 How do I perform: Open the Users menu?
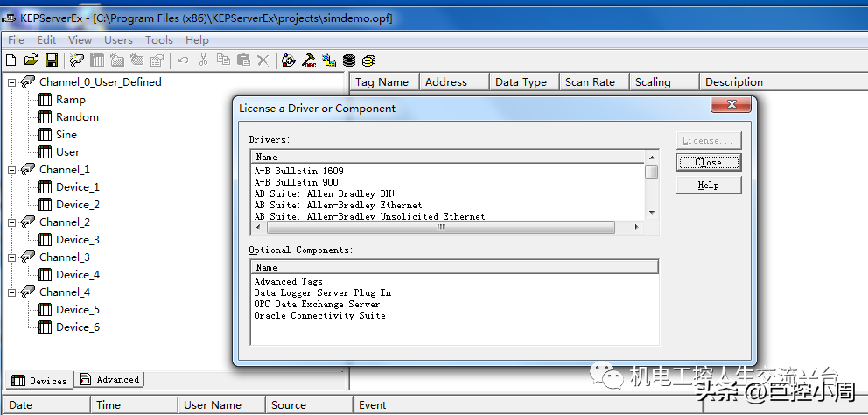coord(118,39)
